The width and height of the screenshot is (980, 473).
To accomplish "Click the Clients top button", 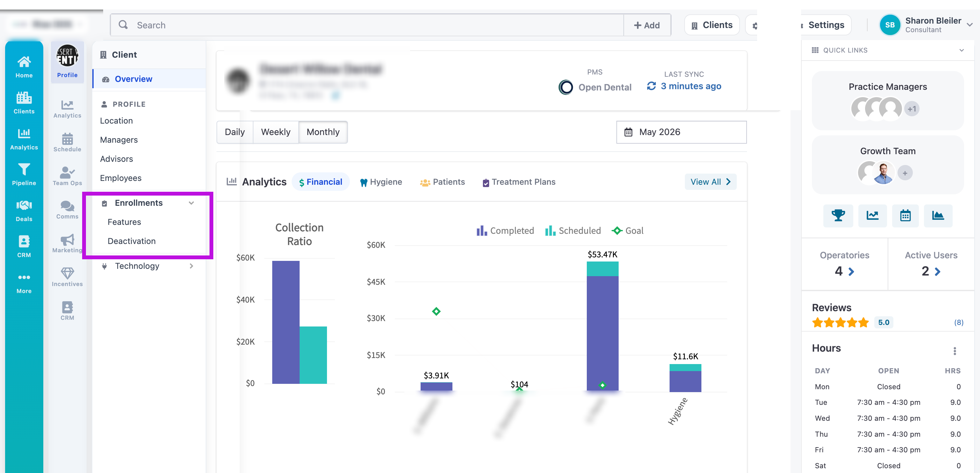I will [712, 25].
